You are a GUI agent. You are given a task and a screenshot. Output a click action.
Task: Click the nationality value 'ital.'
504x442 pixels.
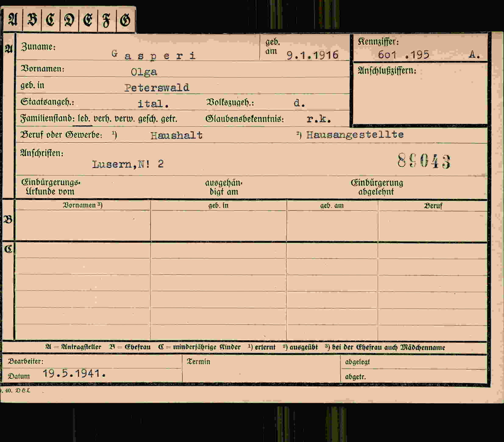[x=153, y=104]
